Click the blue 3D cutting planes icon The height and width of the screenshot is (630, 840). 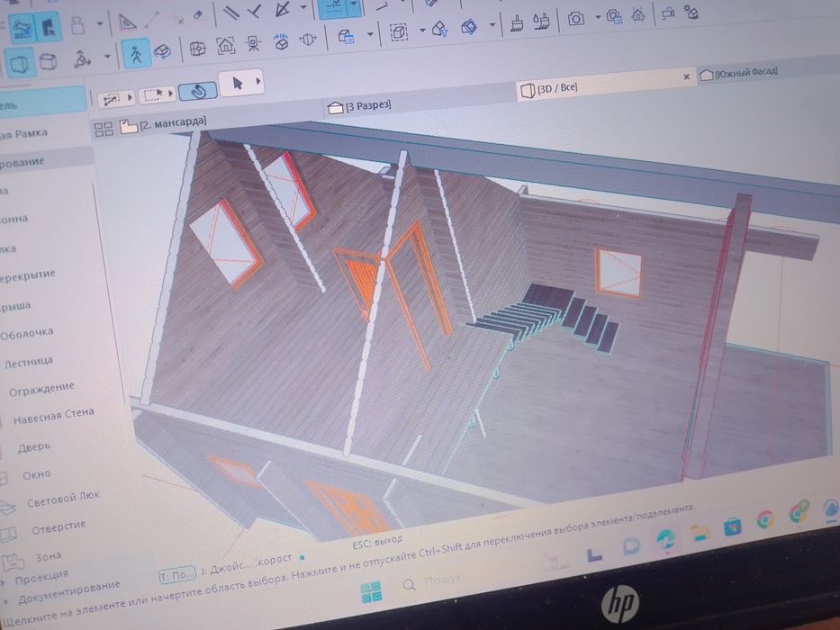pyautogui.click(x=469, y=26)
